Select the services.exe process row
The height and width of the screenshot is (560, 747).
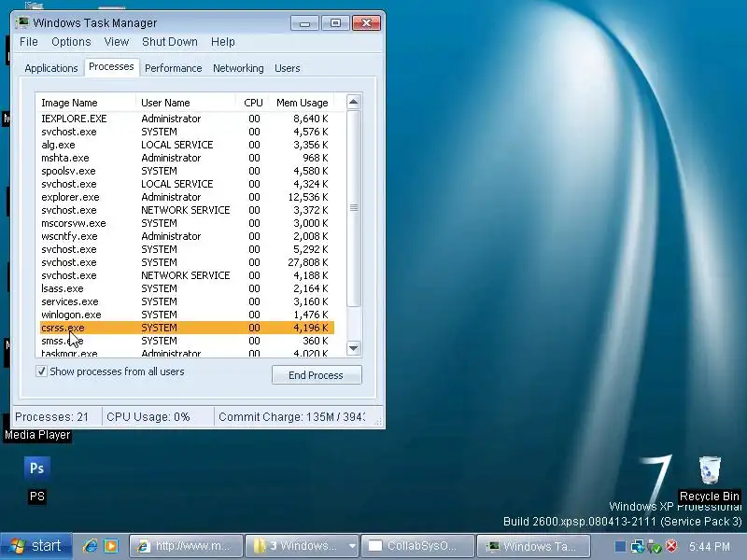point(187,301)
